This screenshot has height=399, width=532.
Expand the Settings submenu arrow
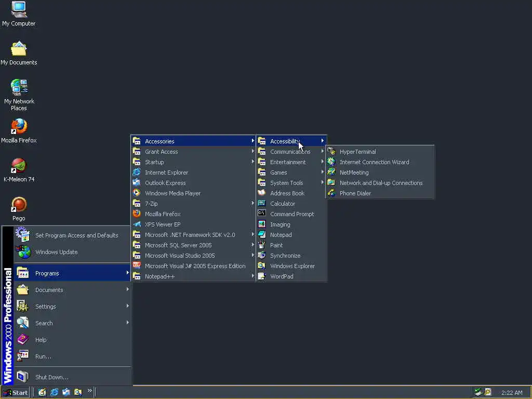coord(128,306)
